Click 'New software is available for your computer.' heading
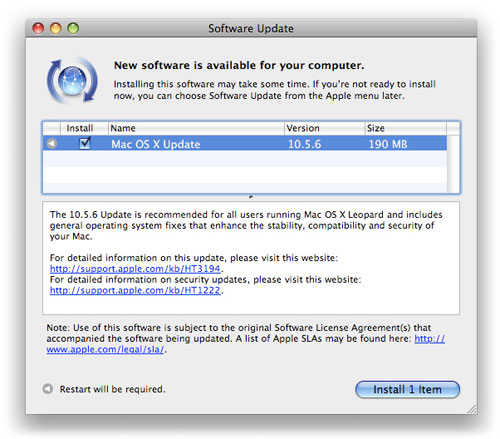Image resolution: width=500 pixels, height=439 pixels. (x=239, y=65)
